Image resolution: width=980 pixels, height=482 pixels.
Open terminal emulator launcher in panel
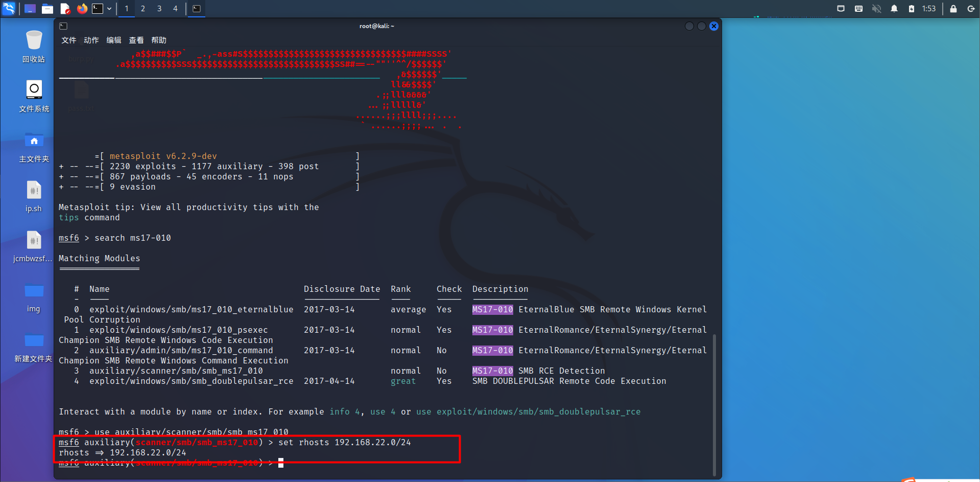coord(98,9)
